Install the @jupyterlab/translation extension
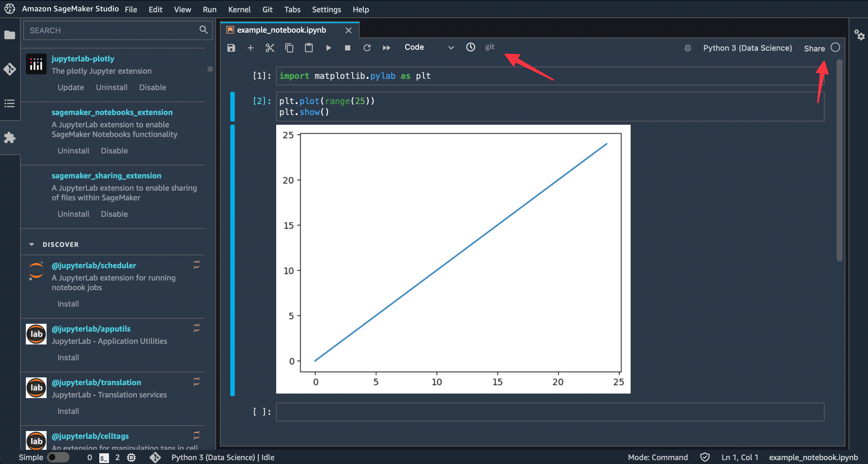Image resolution: width=868 pixels, height=464 pixels. (x=68, y=411)
